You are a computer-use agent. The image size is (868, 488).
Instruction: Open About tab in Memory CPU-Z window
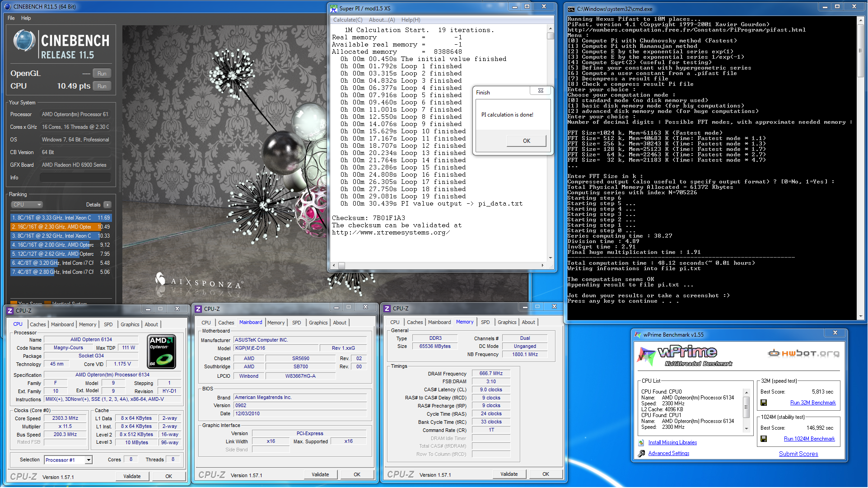528,322
